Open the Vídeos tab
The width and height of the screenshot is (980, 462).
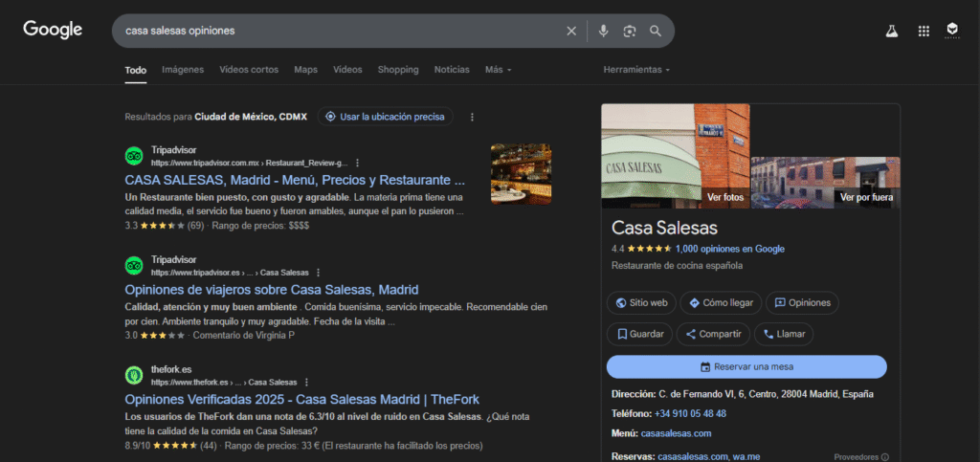pos(347,70)
